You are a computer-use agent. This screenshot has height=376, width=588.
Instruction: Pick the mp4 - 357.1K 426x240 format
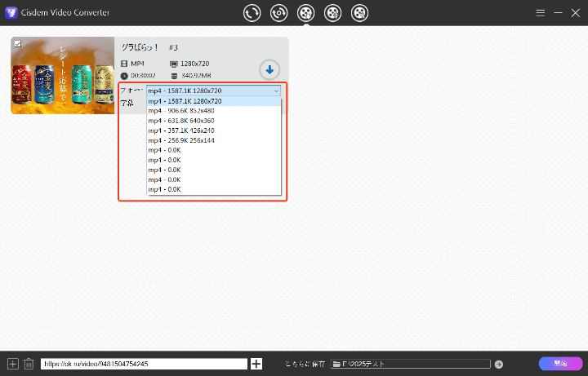point(180,130)
